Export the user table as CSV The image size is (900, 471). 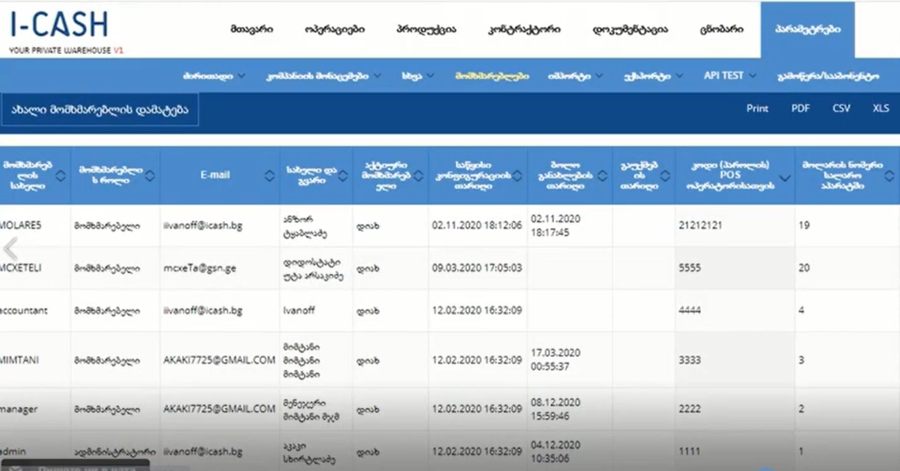pyautogui.click(x=841, y=108)
